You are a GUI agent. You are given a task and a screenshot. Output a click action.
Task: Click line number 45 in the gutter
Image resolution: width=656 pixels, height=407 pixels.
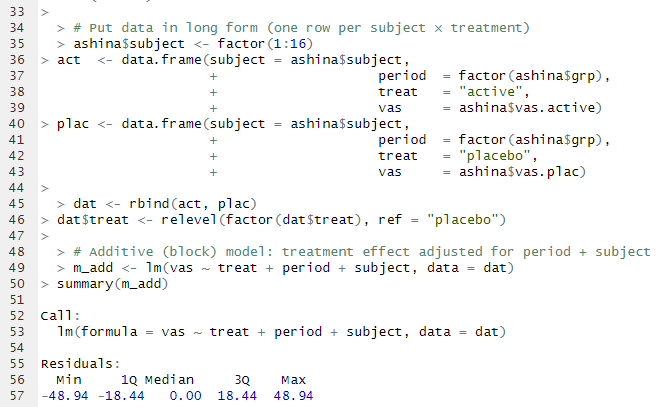pos(16,203)
